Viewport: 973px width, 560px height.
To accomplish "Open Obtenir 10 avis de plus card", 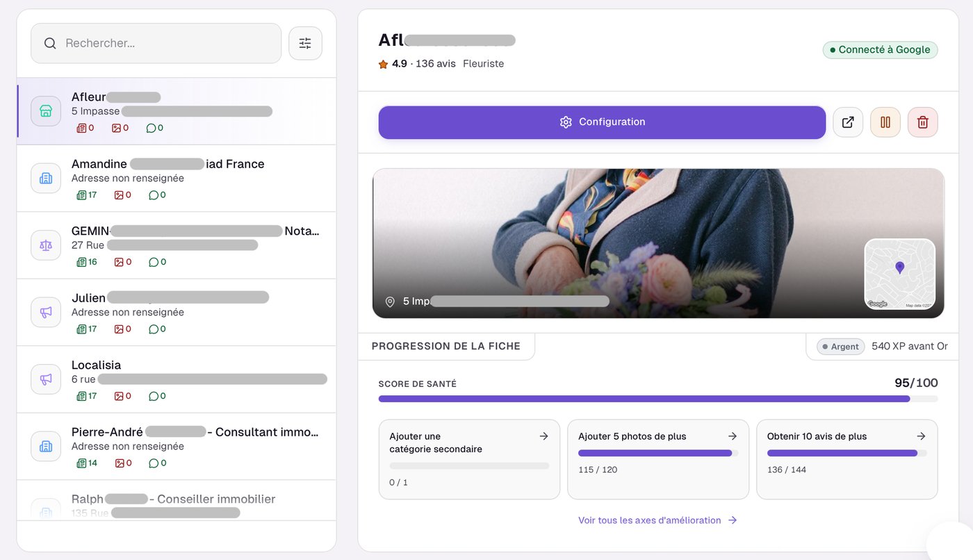I will tap(847, 459).
